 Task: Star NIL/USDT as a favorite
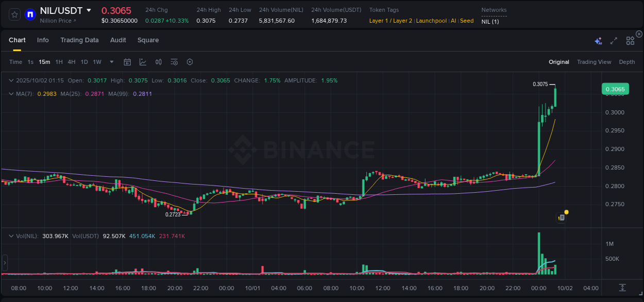coord(14,14)
